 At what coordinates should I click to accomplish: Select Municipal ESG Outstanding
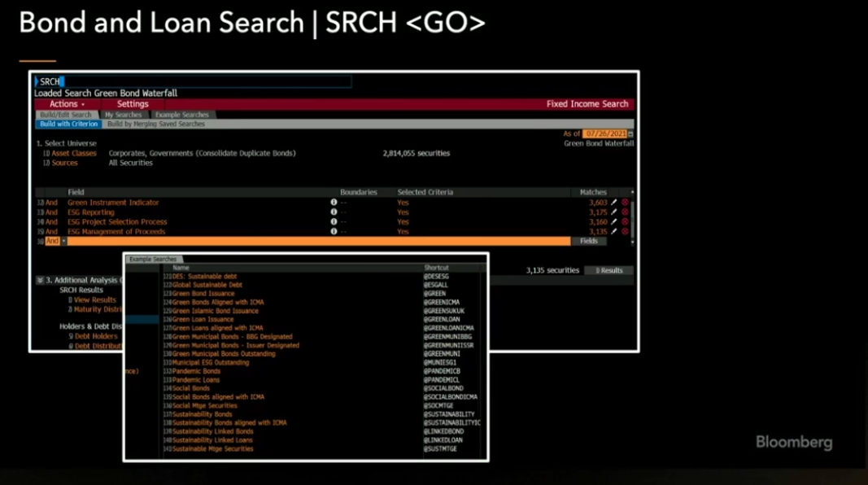click(x=211, y=363)
